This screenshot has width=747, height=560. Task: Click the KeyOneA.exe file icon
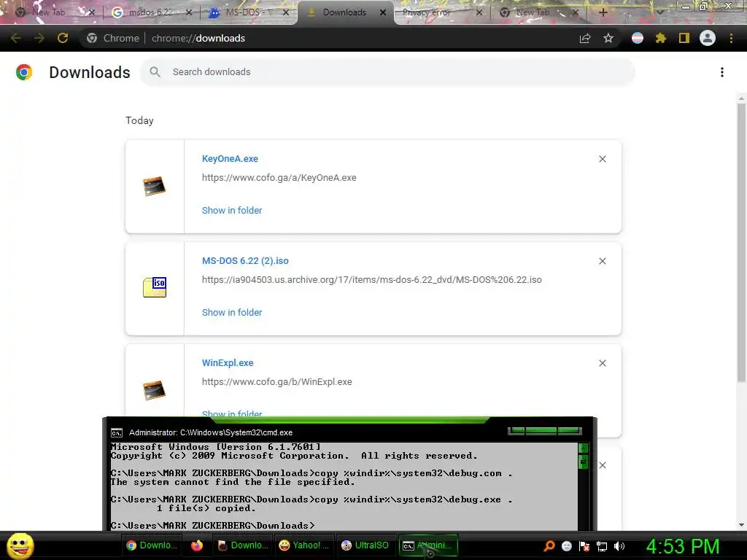click(x=155, y=186)
